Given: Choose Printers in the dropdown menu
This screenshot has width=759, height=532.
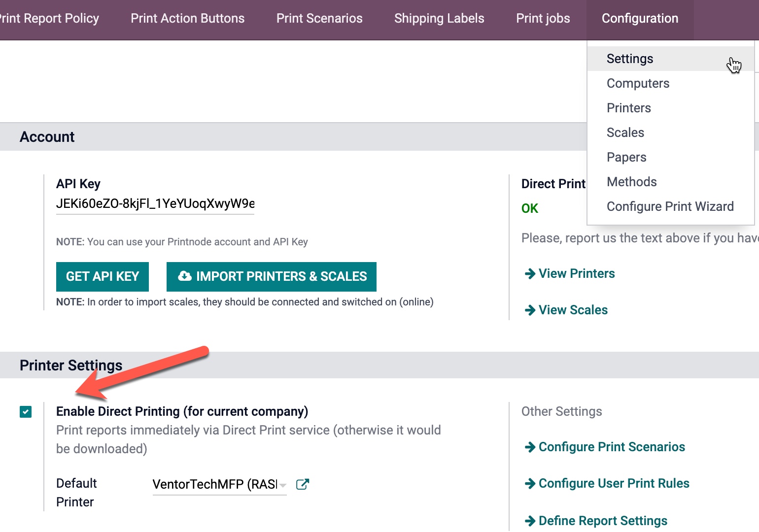Looking at the screenshot, I should [628, 107].
